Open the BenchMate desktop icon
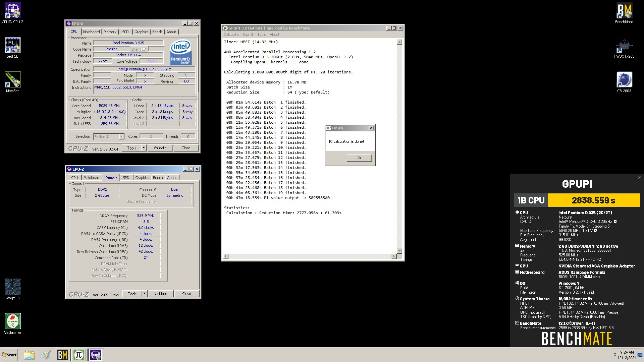The width and height of the screenshot is (644, 362). tap(624, 13)
